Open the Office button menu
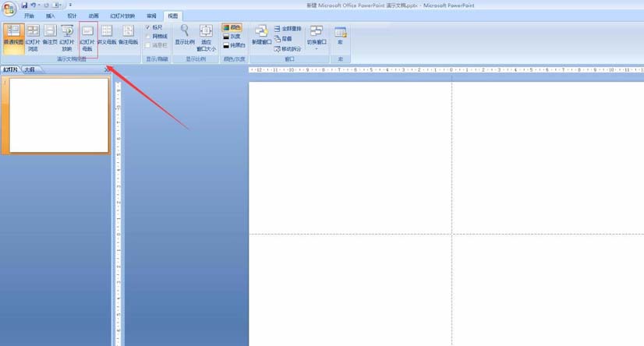The image size is (644, 346). pos(9,9)
